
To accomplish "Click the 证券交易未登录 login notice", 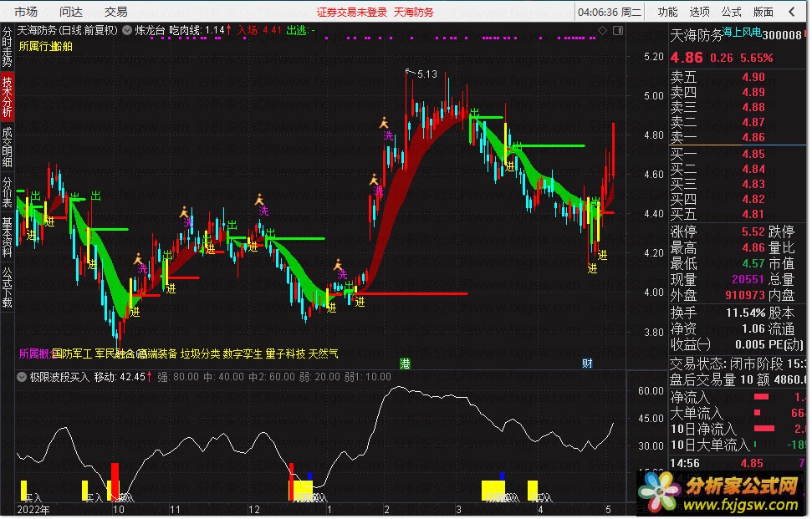I will [351, 12].
